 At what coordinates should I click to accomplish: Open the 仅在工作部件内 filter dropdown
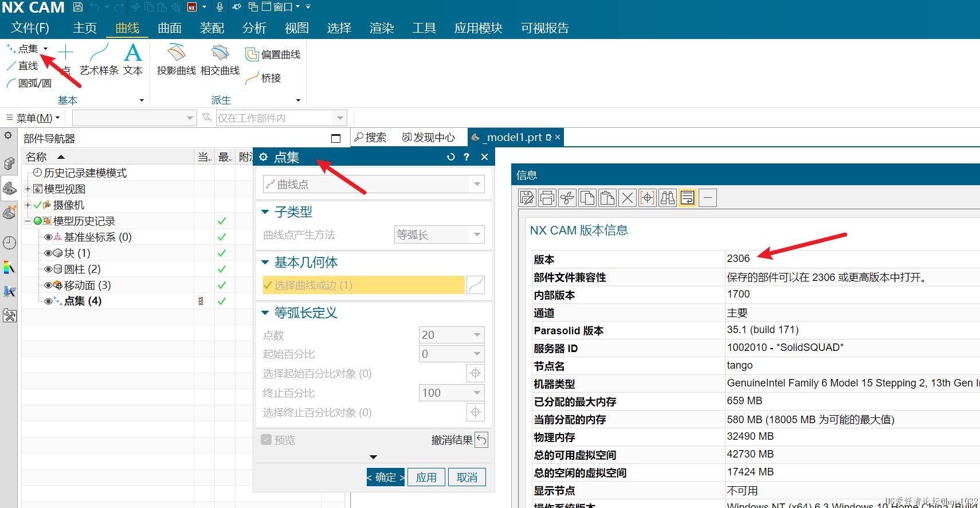click(x=340, y=118)
